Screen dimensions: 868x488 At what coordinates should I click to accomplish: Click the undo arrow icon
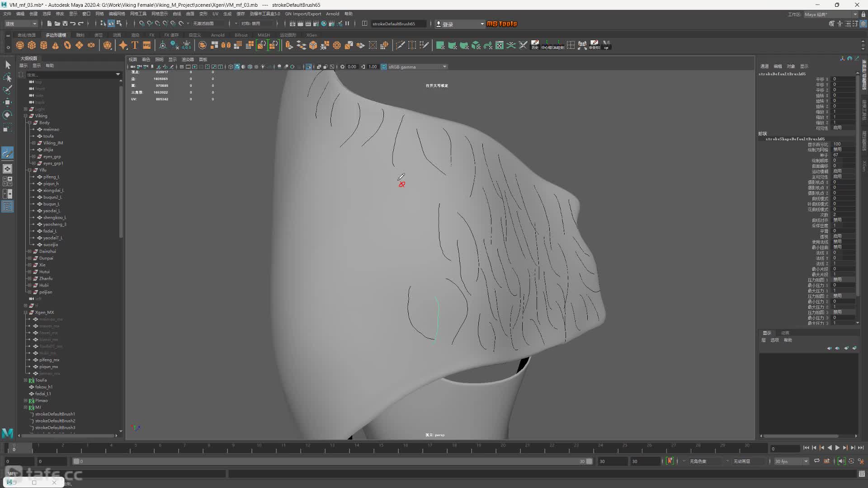coord(73,23)
